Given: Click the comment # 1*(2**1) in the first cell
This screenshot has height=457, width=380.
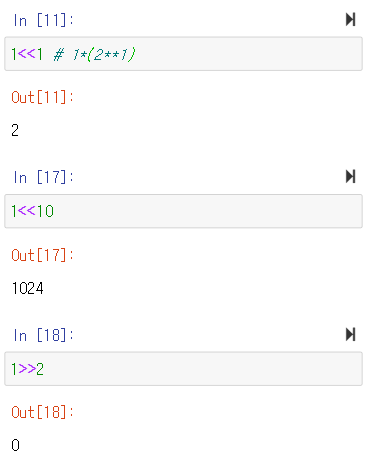Looking at the screenshot, I should click(94, 54).
